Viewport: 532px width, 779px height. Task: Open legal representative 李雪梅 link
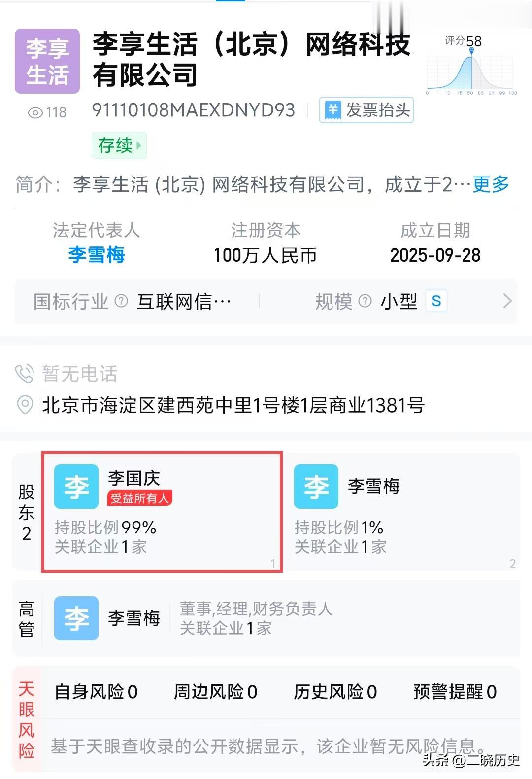pos(97,255)
